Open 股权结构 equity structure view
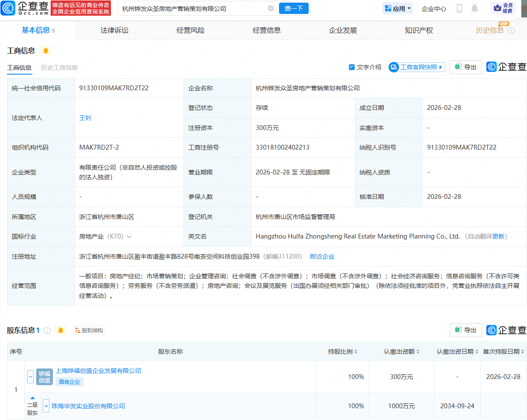 [x=89, y=331]
